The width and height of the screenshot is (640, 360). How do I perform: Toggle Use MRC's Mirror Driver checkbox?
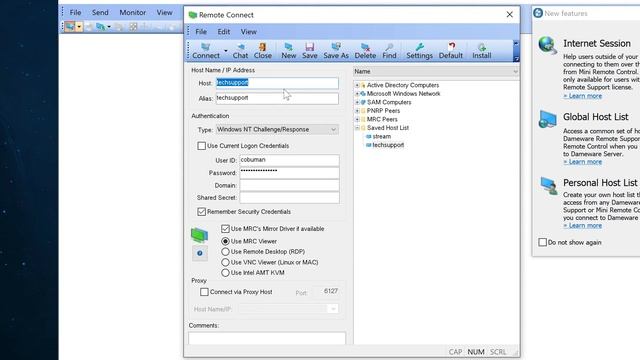(x=225, y=229)
